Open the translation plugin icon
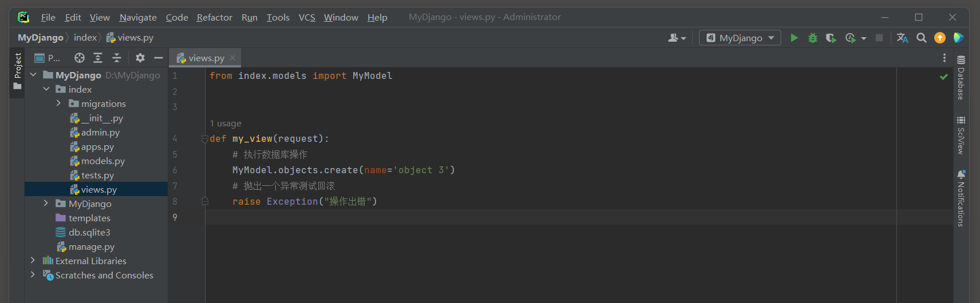Image resolution: width=980 pixels, height=303 pixels. pyautogui.click(x=902, y=38)
